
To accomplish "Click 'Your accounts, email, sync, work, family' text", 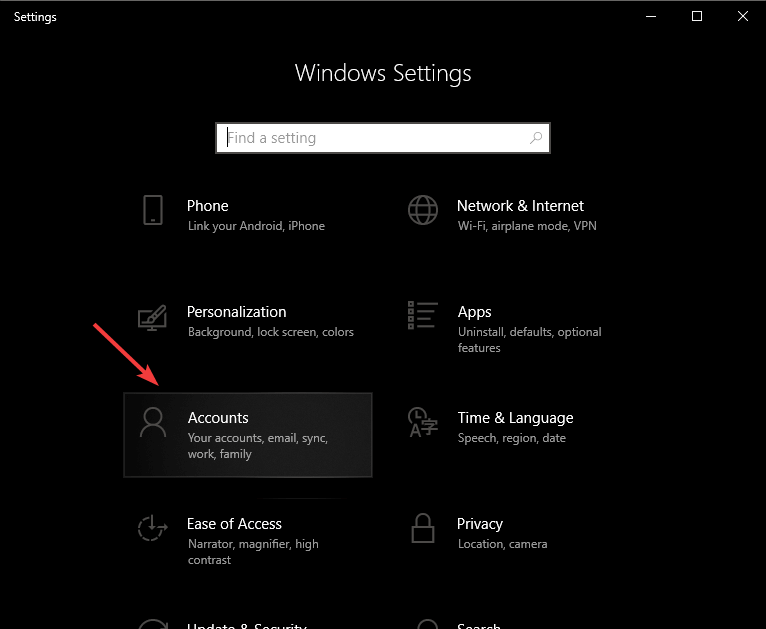I will click(x=258, y=446).
